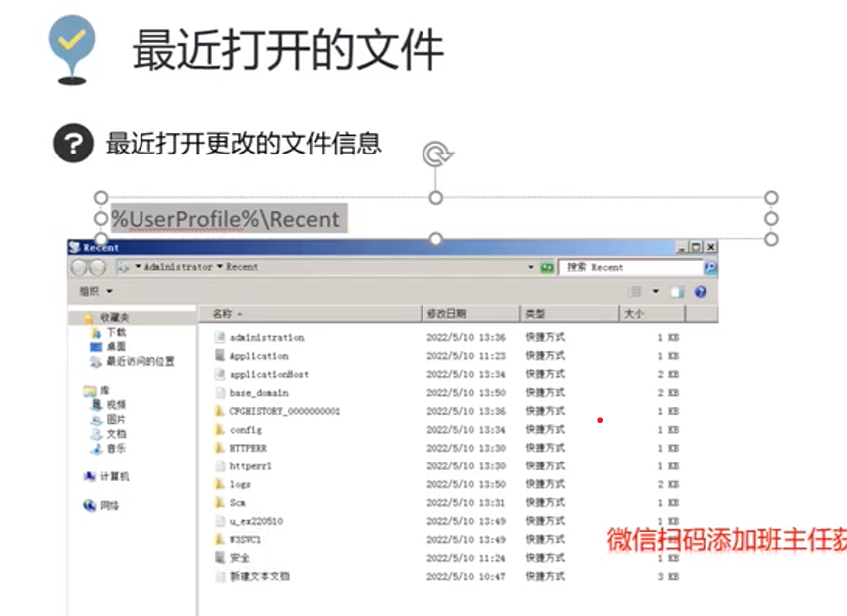Sort by the 名称 column header
Image resolution: width=847 pixels, height=616 pixels.
point(311,314)
